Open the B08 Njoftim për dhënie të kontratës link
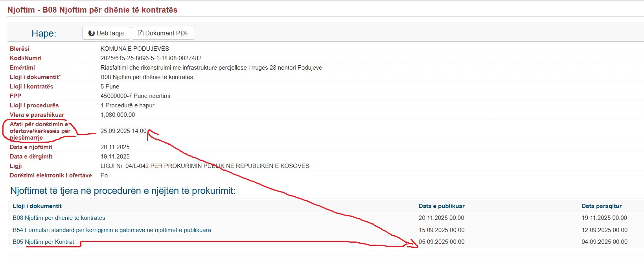 click(59, 218)
